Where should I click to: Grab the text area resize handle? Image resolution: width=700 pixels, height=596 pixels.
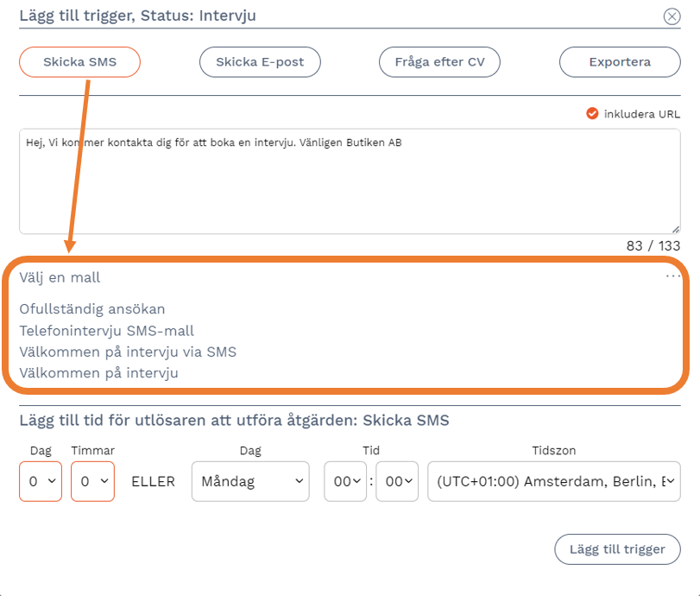coord(675,229)
